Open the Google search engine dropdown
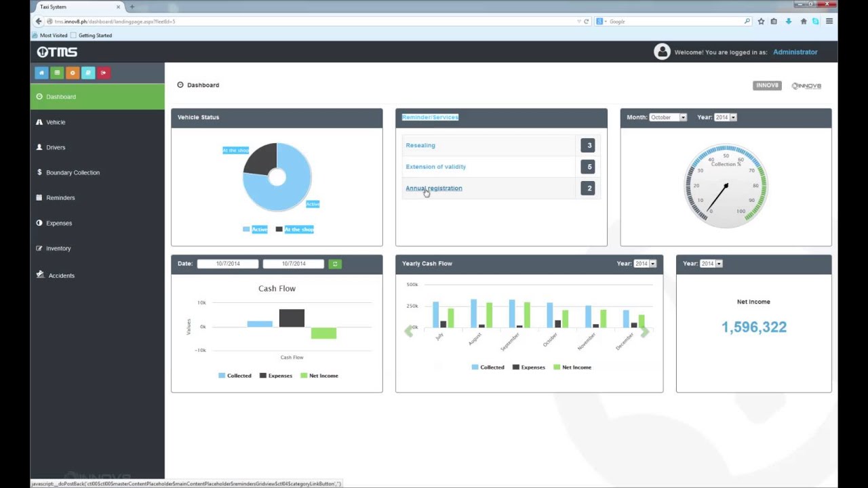 click(602, 22)
